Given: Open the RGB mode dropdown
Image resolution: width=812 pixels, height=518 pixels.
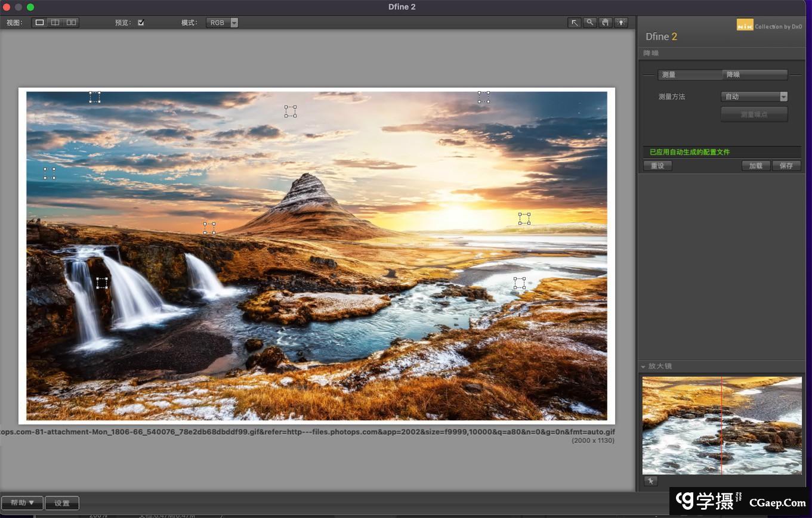Looking at the screenshot, I should (x=222, y=23).
